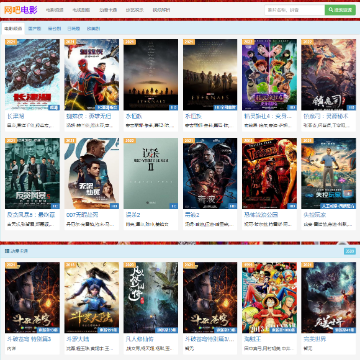Open the 误杀2 movie poster
The width and height of the screenshot is (360, 360).
[151, 173]
